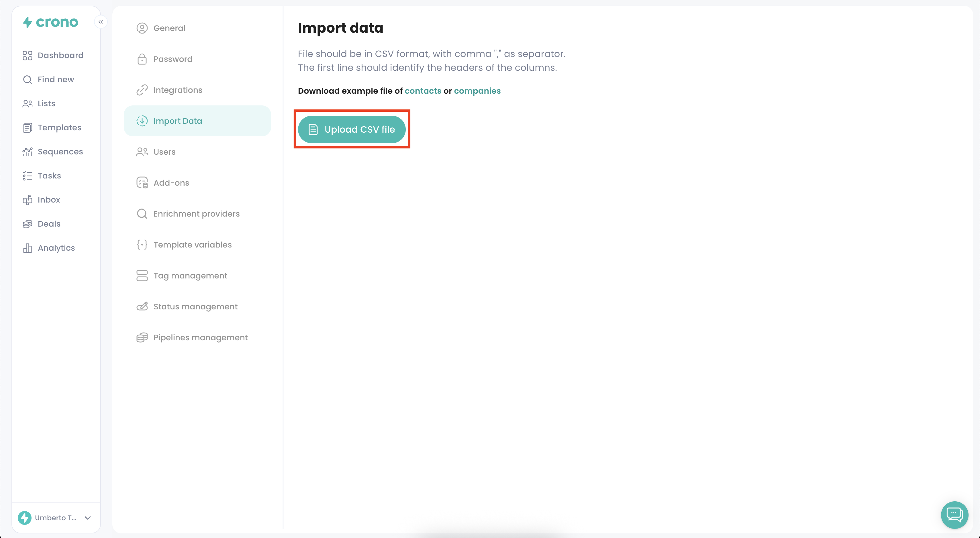
Task: Go to Tag management settings
Action: [x=190, y=276]
